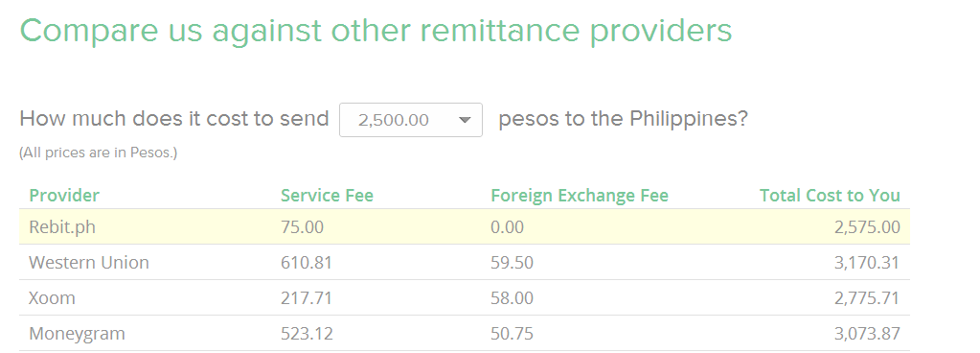This screenshot has width=980, height=353.
Task: Click the Compare us against providers heading
Action: [x=376, y=32]
